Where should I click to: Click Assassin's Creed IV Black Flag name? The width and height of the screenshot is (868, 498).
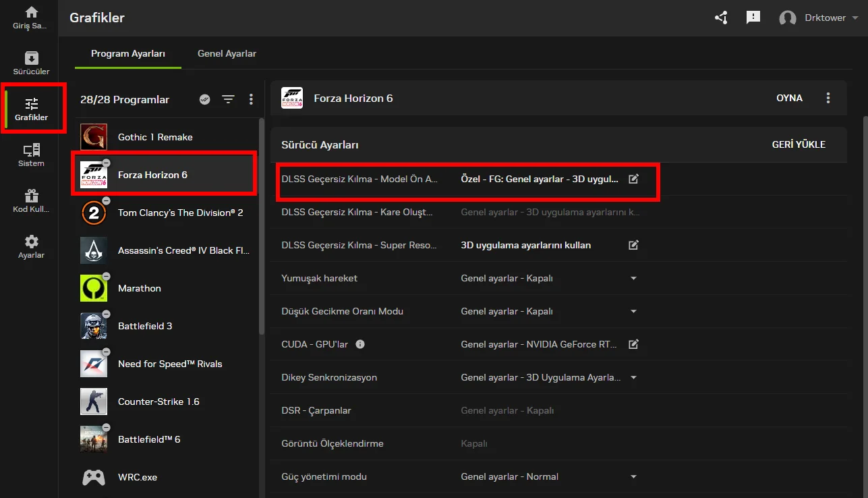click(184, 250)
